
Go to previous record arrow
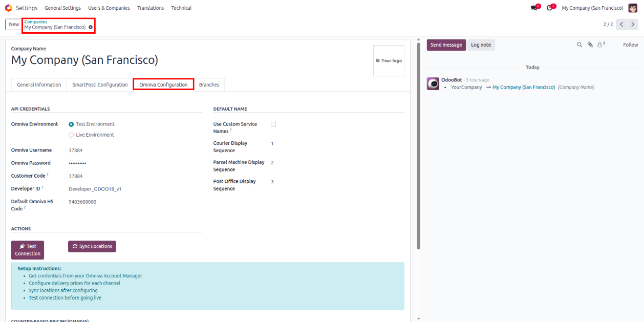621,25
